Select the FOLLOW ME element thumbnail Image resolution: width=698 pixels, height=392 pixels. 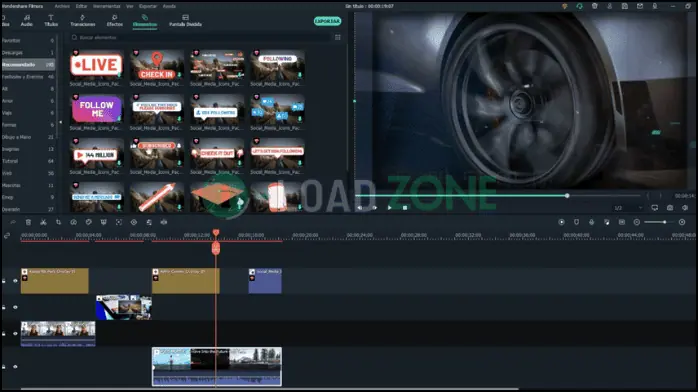point(97,109)
